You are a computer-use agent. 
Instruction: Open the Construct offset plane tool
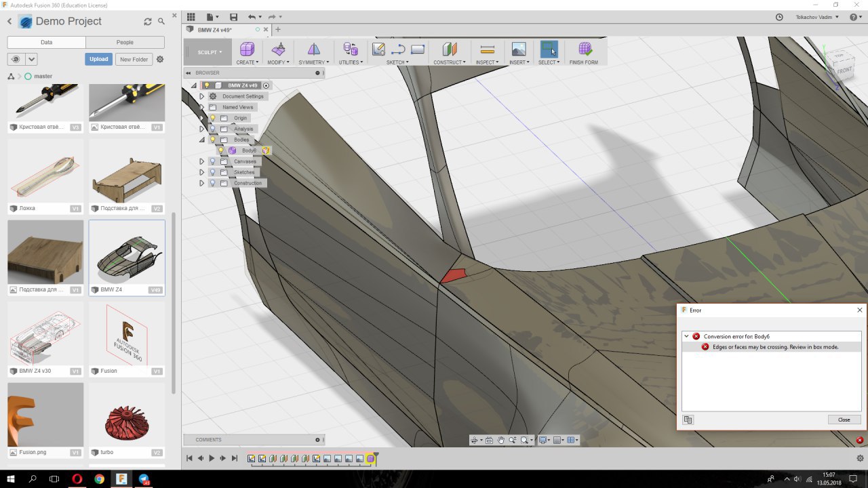[x=450, y=49]
